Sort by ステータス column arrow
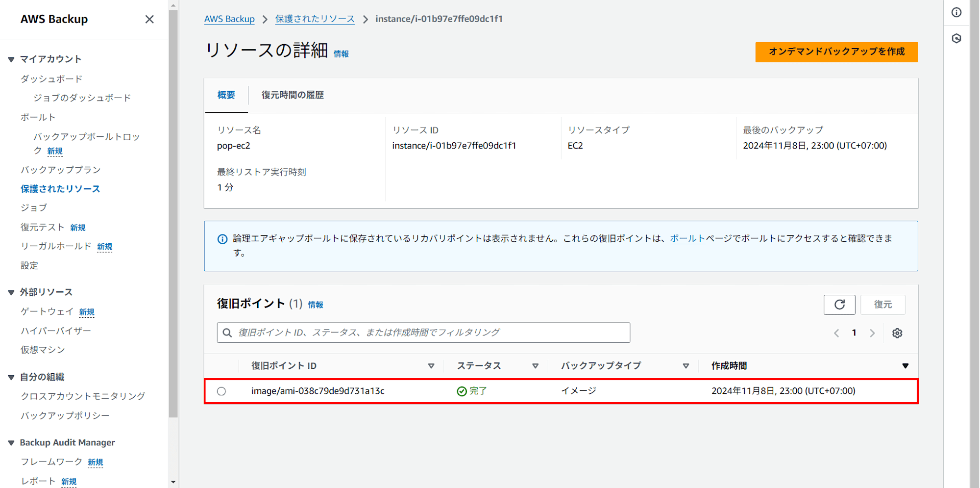This screenshot has width=980, height=488. pos(536,366)
